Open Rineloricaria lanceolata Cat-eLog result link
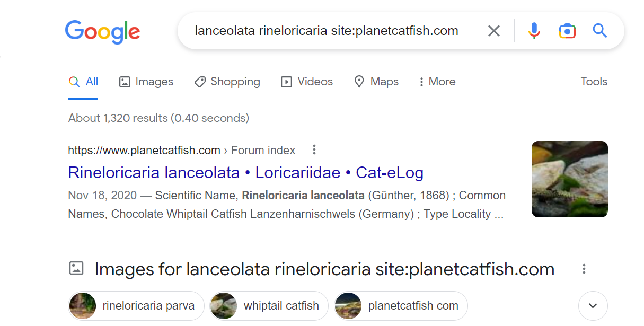Screen dimensions: 644x326 245,173
